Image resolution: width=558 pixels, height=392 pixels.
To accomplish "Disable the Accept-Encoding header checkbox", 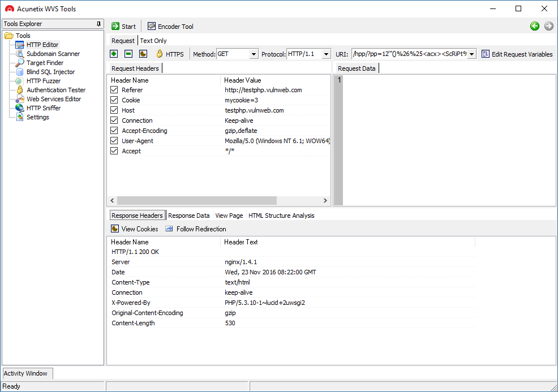I will (x=114, y=131).
